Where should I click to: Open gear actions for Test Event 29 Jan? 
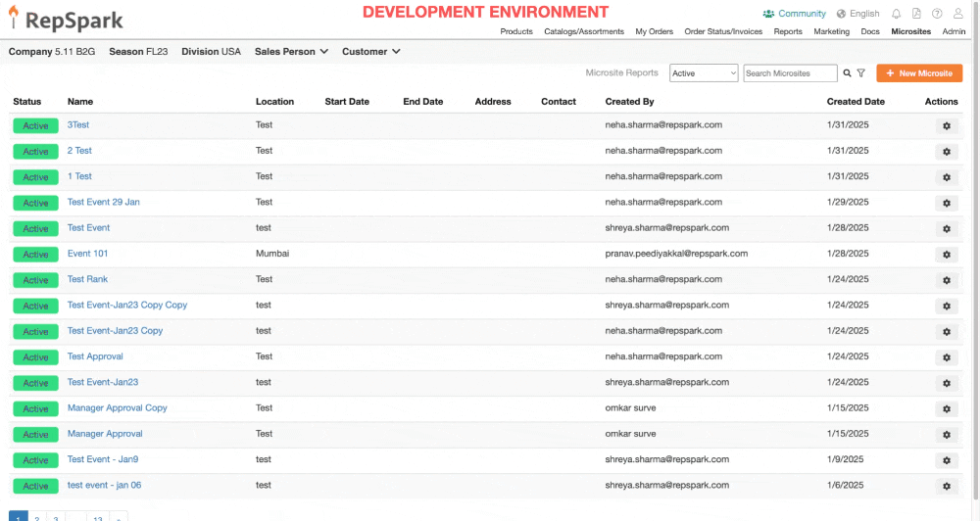(947, 203)
